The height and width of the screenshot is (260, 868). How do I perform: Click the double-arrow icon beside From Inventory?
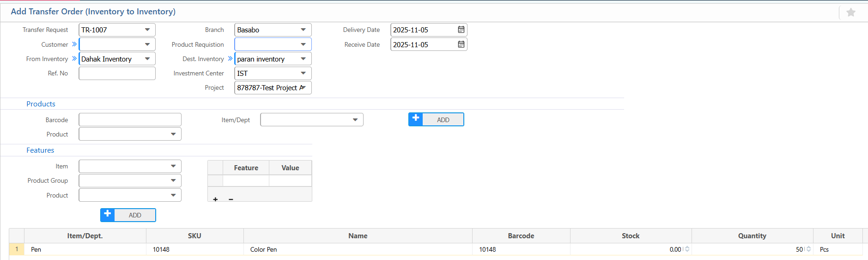click(74, 59)
